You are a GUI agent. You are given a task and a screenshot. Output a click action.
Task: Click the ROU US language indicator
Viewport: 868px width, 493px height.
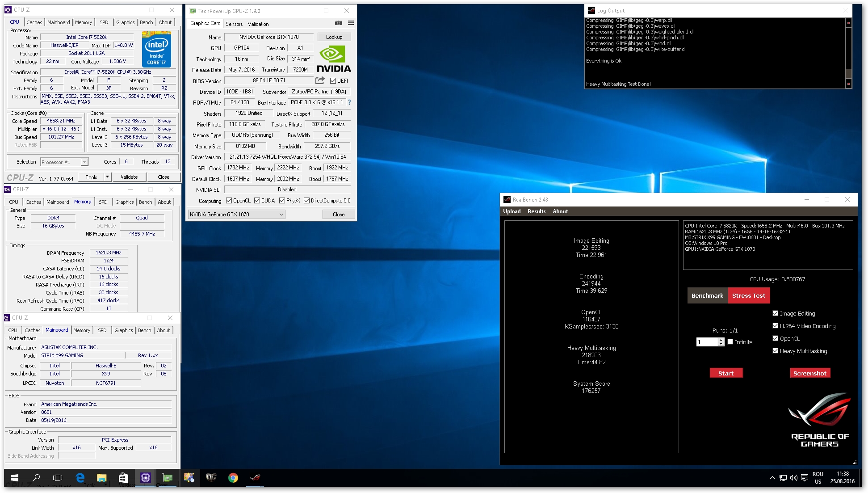pos(818,478)
